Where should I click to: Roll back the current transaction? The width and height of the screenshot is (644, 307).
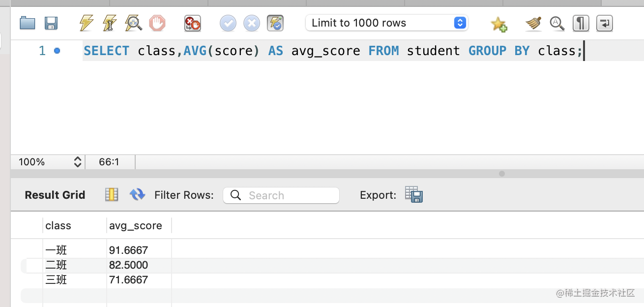coord(251,23)
